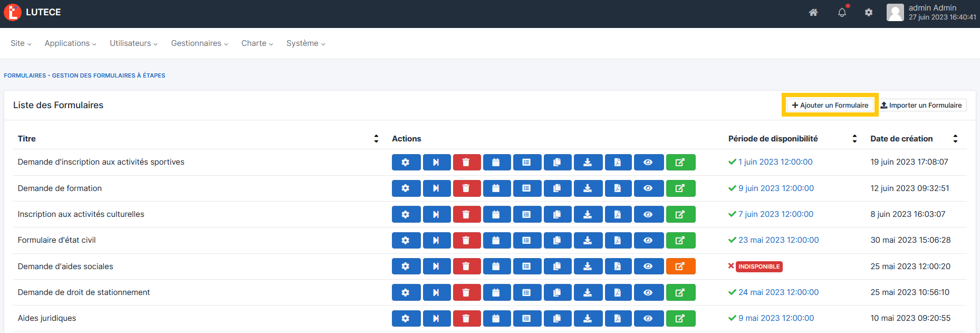Delete the Demande de formation form

[x=466, y=188]
